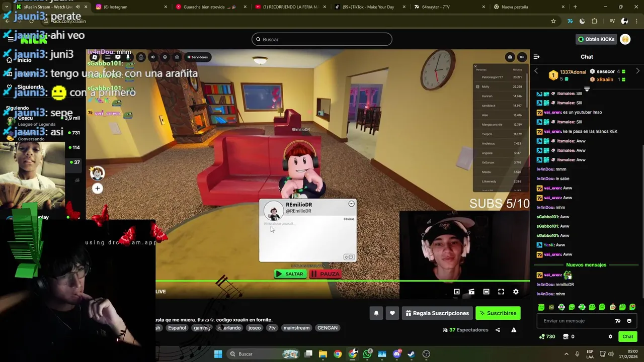This screenshot has height=362, width=644.
Task: Click the green Chat send button
Action: click(x=628, y=336)
